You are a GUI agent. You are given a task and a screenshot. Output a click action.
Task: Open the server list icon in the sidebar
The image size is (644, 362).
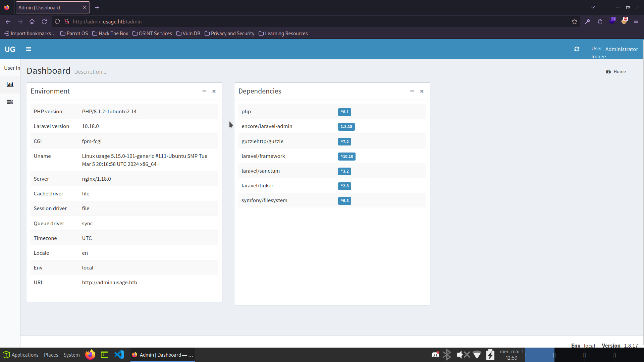(x=10, y=102)
